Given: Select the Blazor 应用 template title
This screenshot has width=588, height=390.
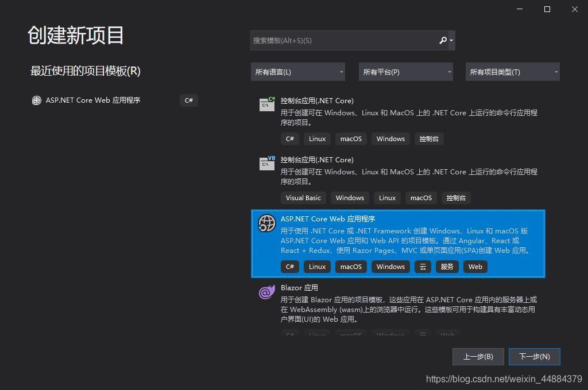Looking at the screenshot, I should 299,288.
